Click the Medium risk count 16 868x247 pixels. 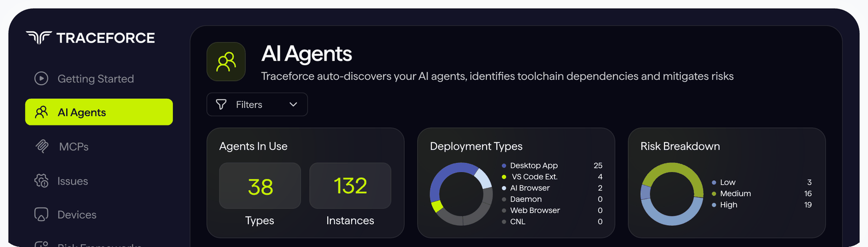(x=808, y=194)
